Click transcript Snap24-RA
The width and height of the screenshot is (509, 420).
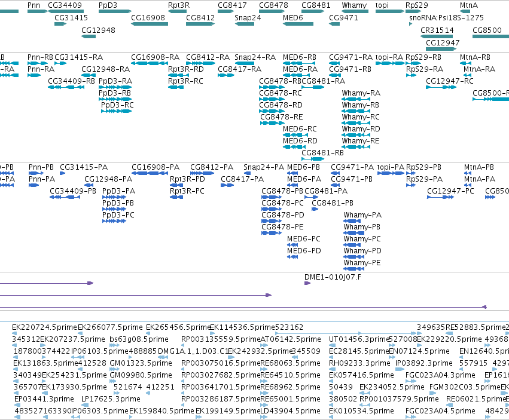245,63
